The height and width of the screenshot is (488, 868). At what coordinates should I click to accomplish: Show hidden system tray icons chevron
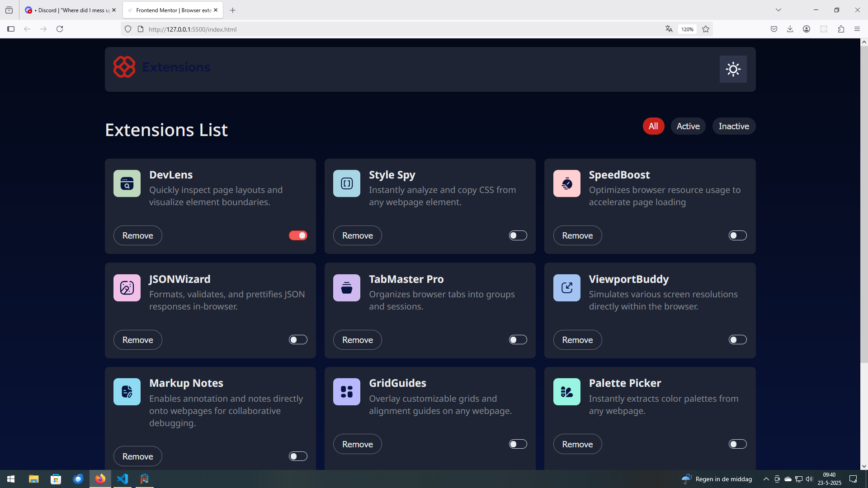(766, 479)
